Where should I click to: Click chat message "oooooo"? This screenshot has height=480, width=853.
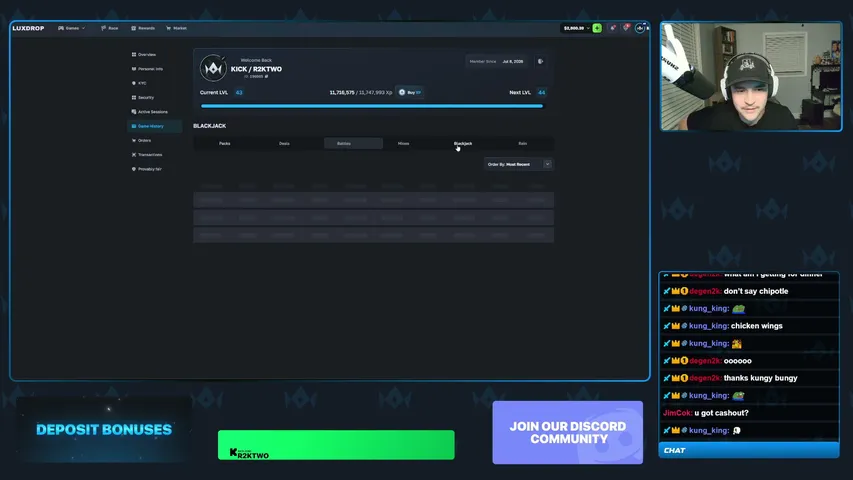737,361
